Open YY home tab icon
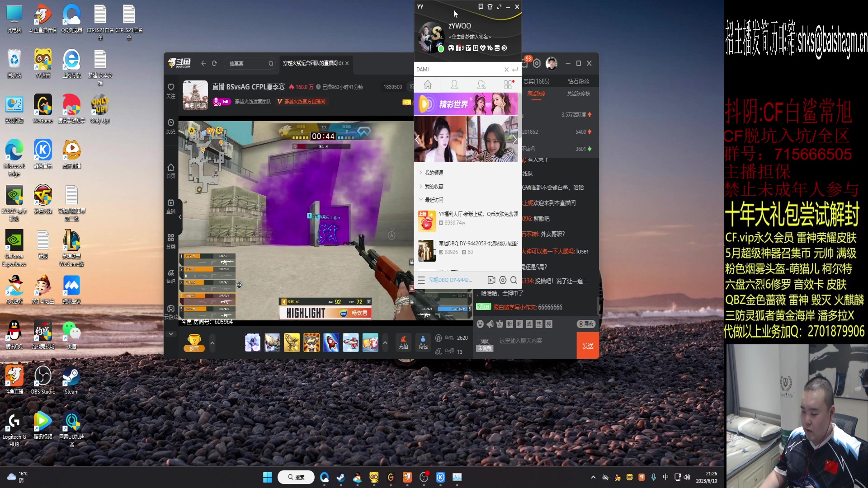Viewport: 868px width, 488px height. click(428, 84)
